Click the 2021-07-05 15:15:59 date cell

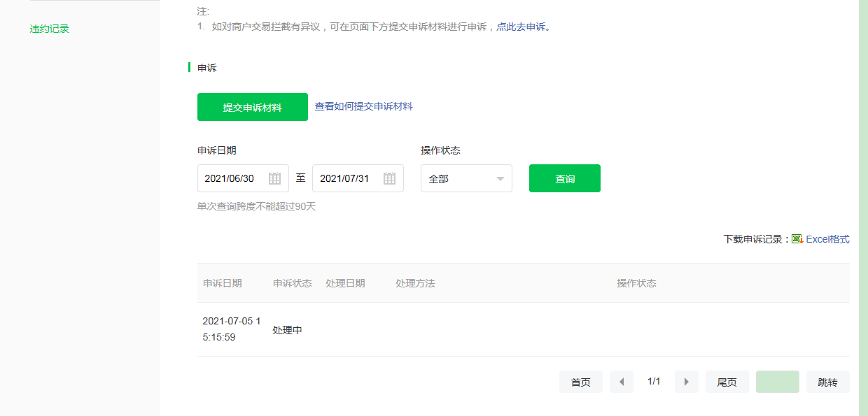point(232,329)
